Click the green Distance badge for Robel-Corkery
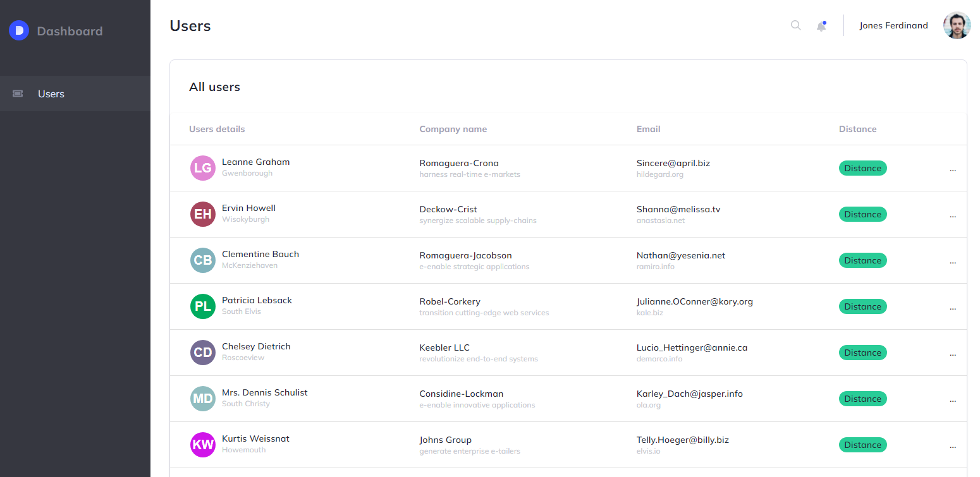Viewport: 980px width, 477px height. pyautogui.click(x=862, y=306)
